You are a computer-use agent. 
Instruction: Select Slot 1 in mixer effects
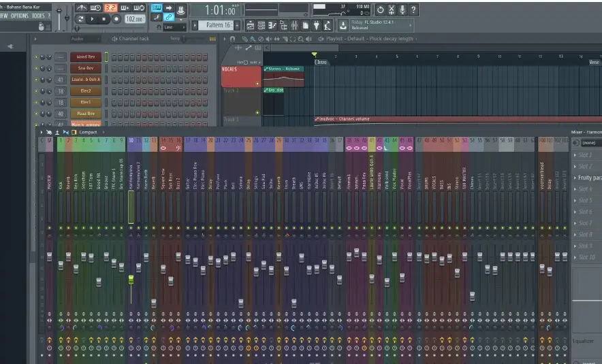pos(586,155)
